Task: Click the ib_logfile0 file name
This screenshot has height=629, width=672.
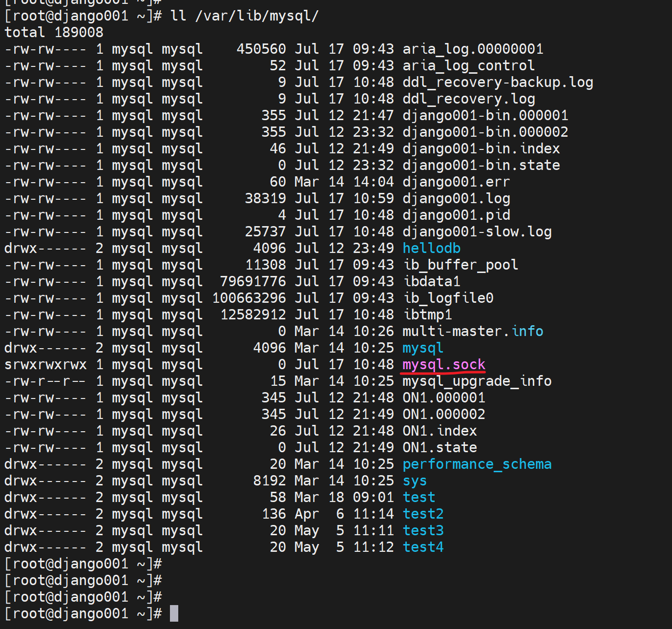Action: 448,298
